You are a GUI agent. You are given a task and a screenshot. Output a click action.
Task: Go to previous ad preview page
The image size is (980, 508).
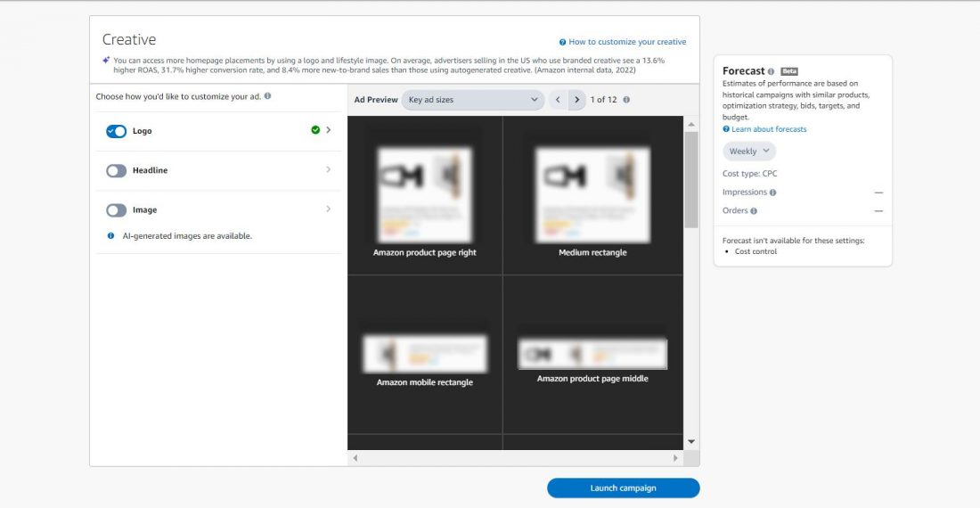click(x=558, y=100)
